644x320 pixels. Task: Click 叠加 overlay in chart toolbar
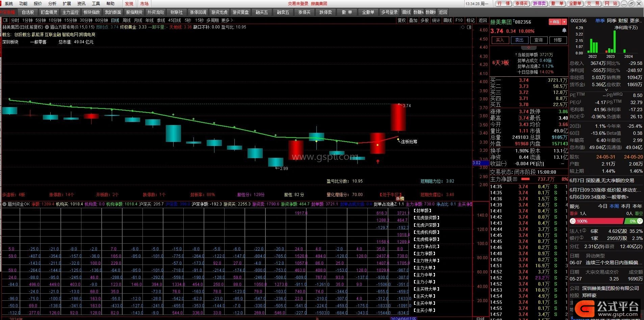[413, 20]
